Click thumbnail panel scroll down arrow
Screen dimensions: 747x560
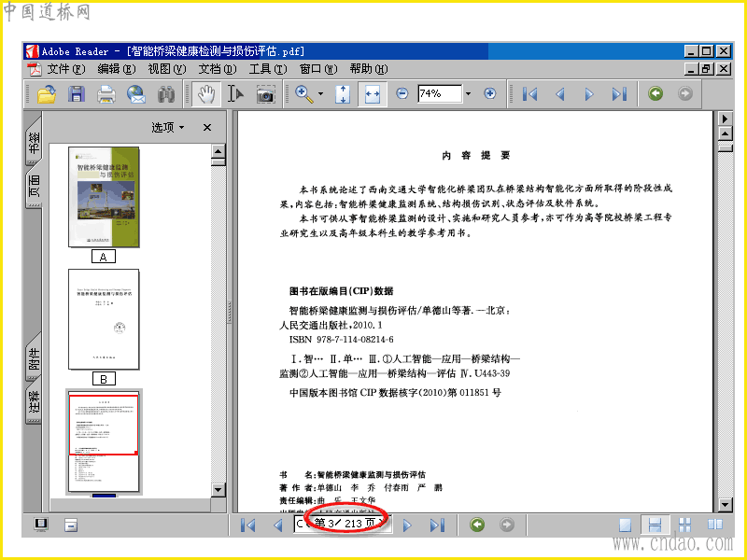(x=218, y=489)
